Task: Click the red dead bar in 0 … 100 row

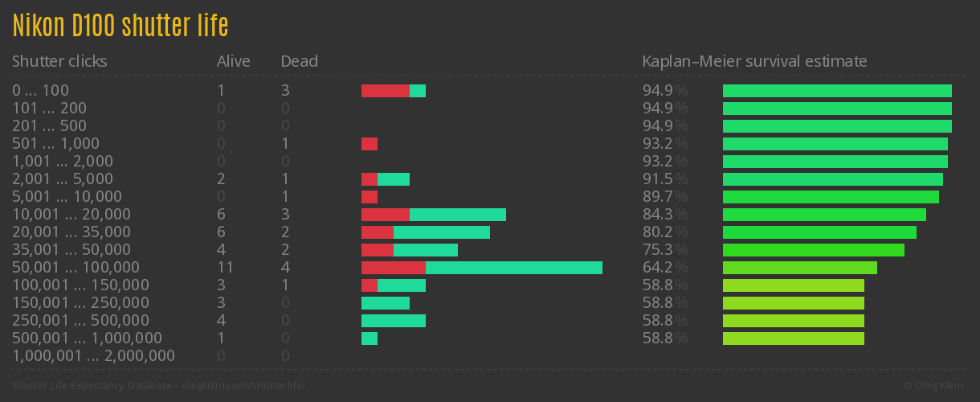Action: pos(385,91)
